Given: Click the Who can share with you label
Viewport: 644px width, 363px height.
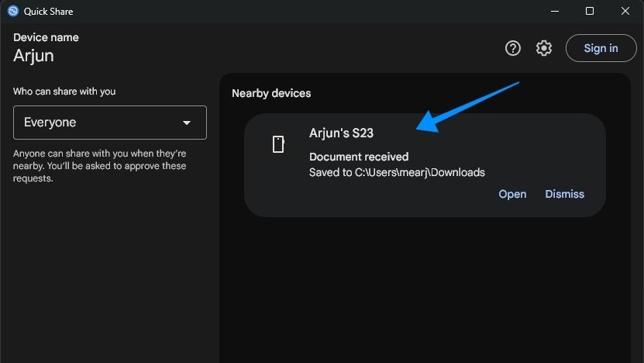Looking at the screenshot, I should tap(64, 92).
